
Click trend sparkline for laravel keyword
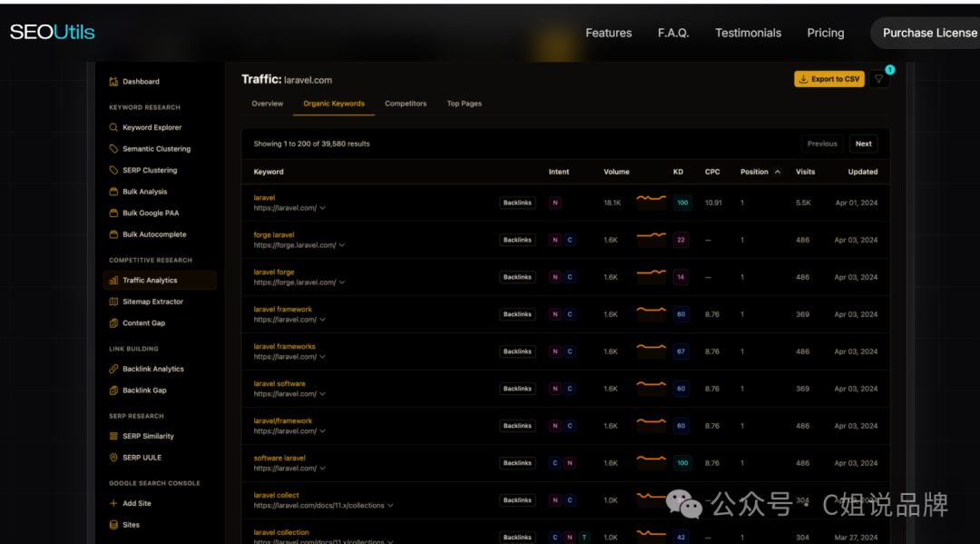click(651, 200)
